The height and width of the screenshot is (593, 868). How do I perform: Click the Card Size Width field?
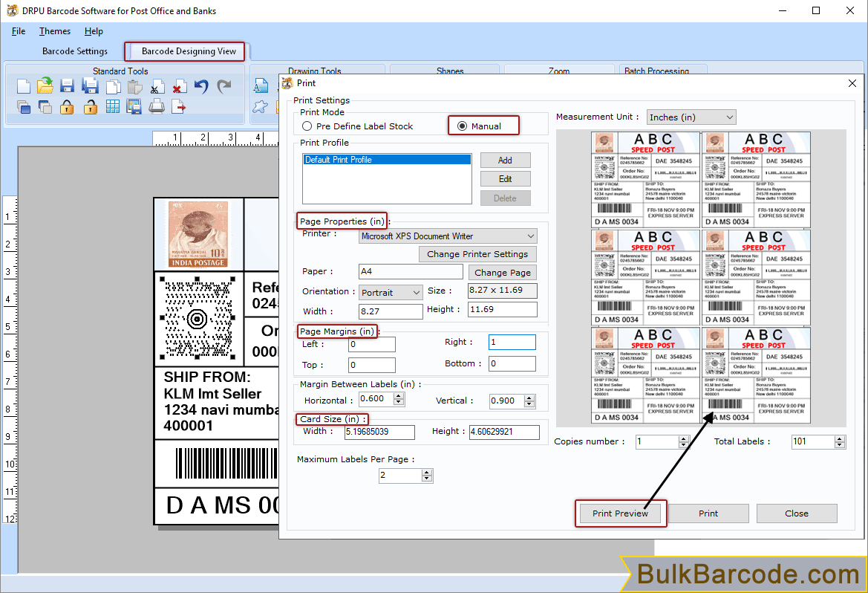(x=379, y=432)
